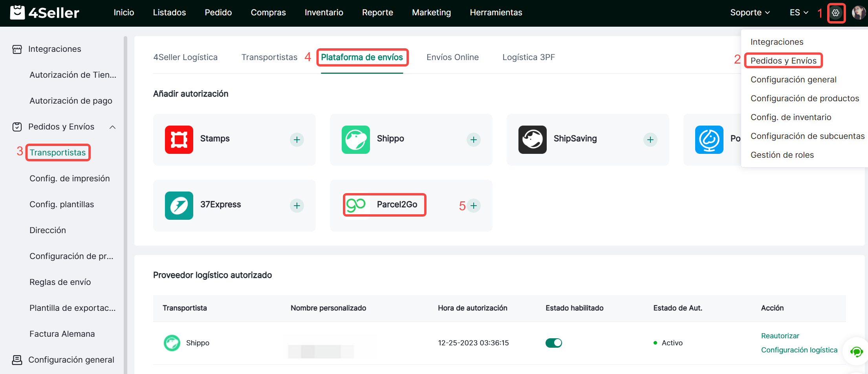Open the green chat support bubble

[x=856, y=351]
